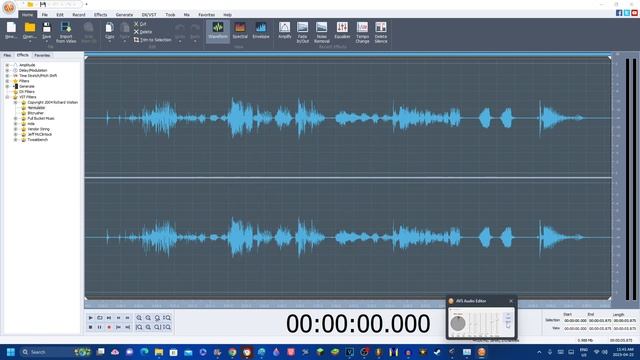Select the DX Filters tree item
This screenshot has width=640, height=360.
click(x=27, y=92)
